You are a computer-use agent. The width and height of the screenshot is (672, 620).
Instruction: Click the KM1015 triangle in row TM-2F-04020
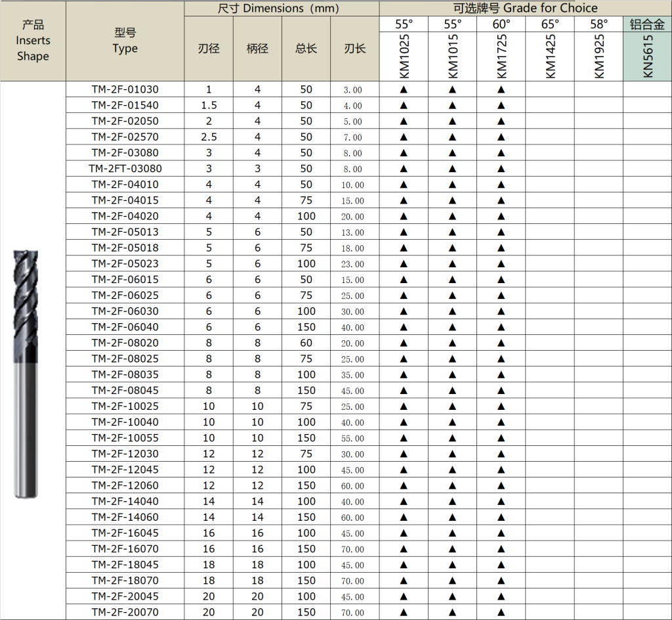(452, 217)
